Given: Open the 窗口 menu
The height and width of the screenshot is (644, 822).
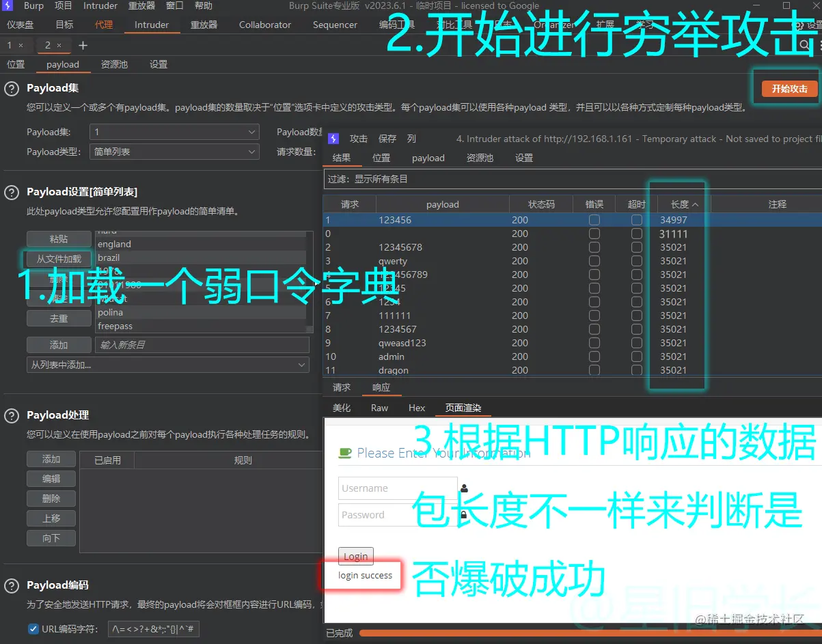Looking at the screenshot, I should [175, 5].
